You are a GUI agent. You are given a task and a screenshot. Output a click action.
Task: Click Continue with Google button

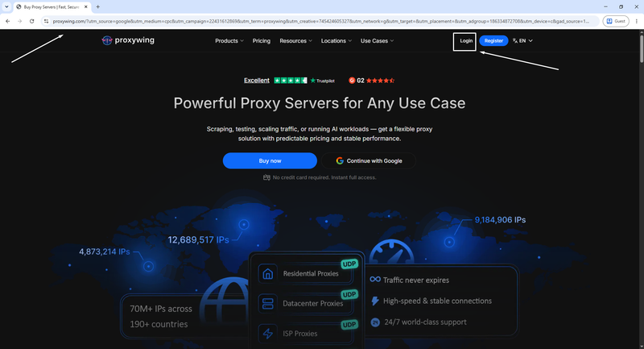coord(369,160)
